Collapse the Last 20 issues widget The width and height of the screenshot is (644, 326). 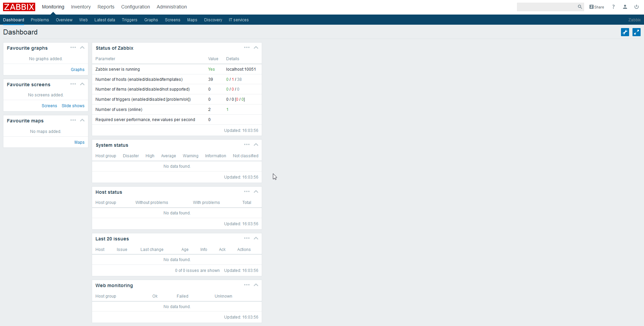[256, 238]
